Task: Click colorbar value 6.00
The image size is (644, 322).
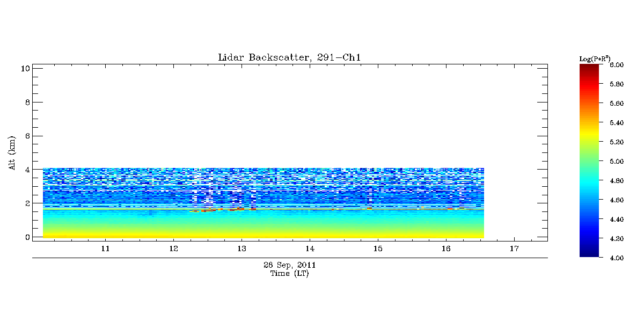Action: tap(617, 65)
